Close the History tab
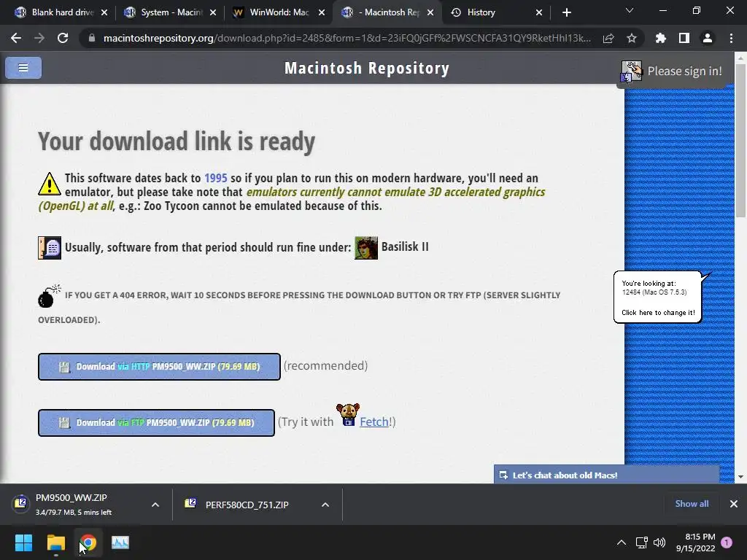The height and width of the screenshot is (560, 747). (x=539, y=12)
